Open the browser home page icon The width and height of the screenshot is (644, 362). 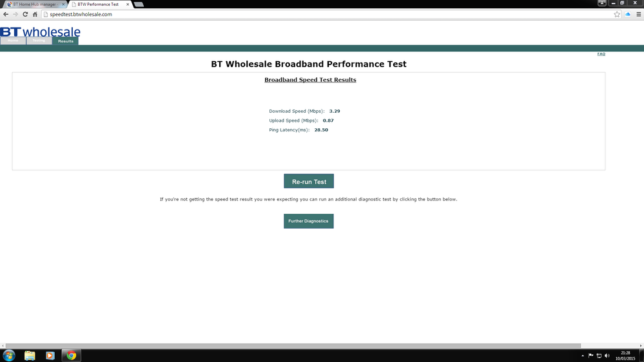point(35,14)
